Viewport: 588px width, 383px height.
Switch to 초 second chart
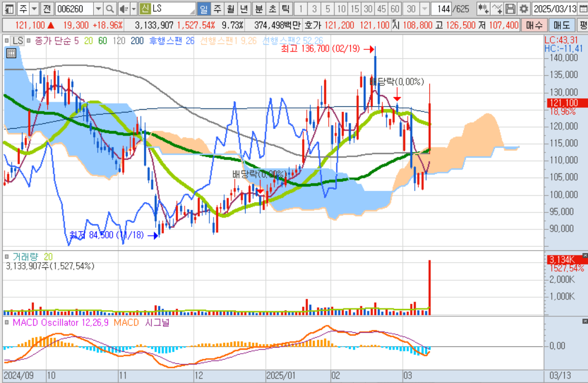272,8
